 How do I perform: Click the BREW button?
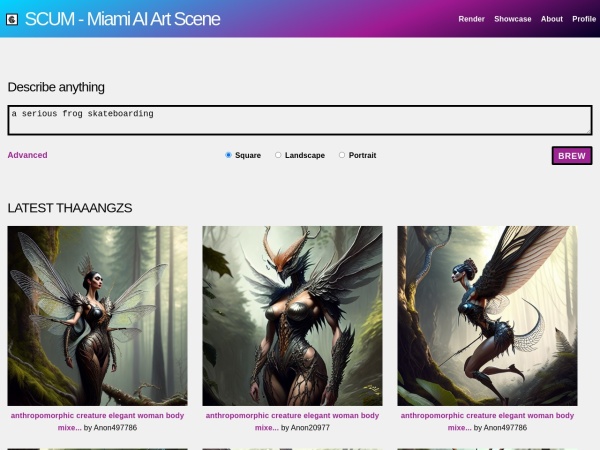click(572, 156)
